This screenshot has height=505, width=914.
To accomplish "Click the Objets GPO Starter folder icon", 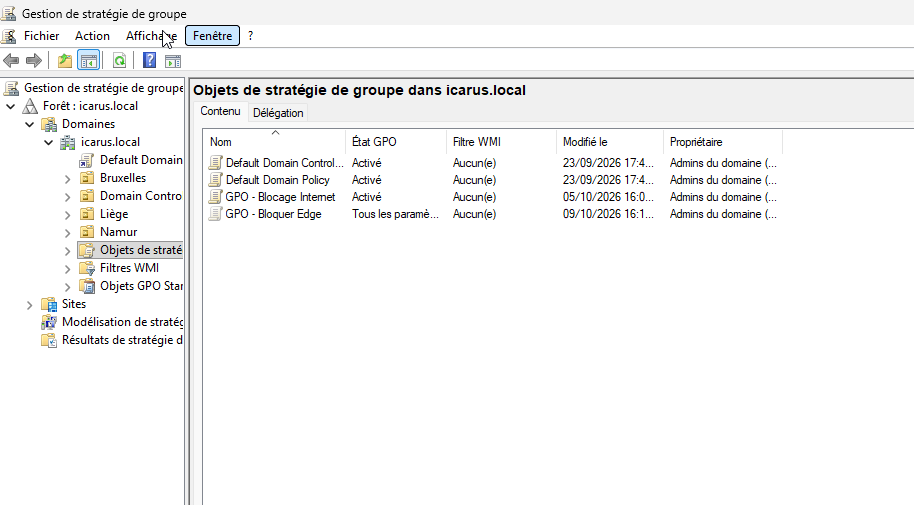I will coord(87,286).
